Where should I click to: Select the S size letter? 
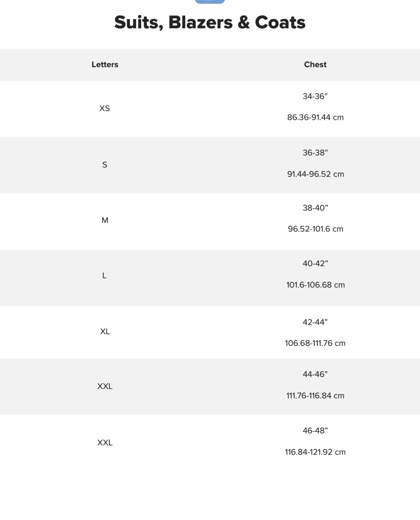pos(105,165)
